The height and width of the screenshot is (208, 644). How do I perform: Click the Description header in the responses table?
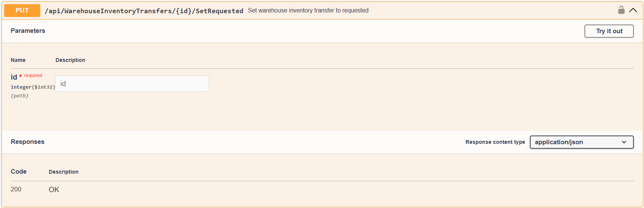[64, 172]
